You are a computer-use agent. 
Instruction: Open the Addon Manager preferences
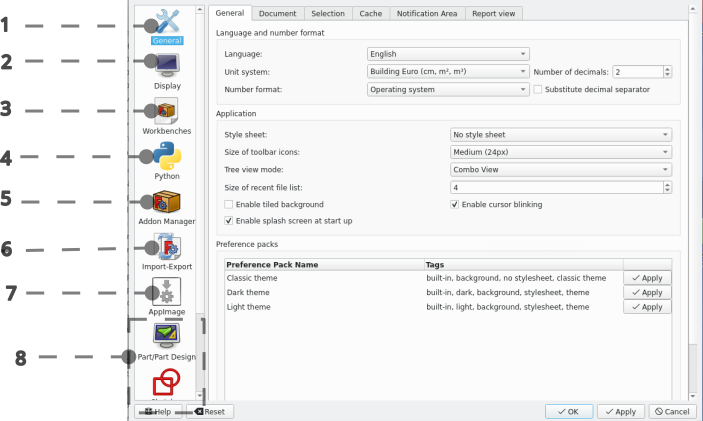[166, 205]
